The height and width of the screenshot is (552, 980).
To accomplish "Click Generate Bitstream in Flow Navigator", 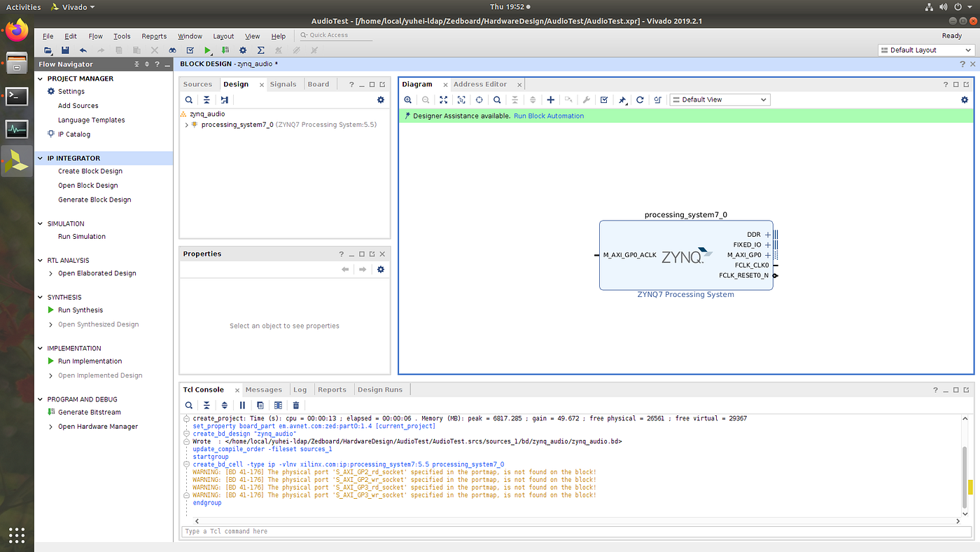I will (90, 413).
